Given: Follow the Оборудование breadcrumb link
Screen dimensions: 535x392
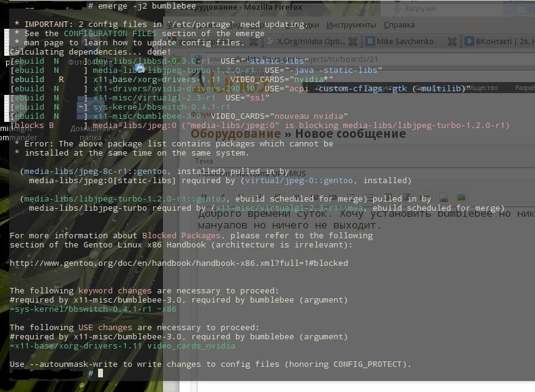Looking at the screenshot, I should click(x=236, y=134).
